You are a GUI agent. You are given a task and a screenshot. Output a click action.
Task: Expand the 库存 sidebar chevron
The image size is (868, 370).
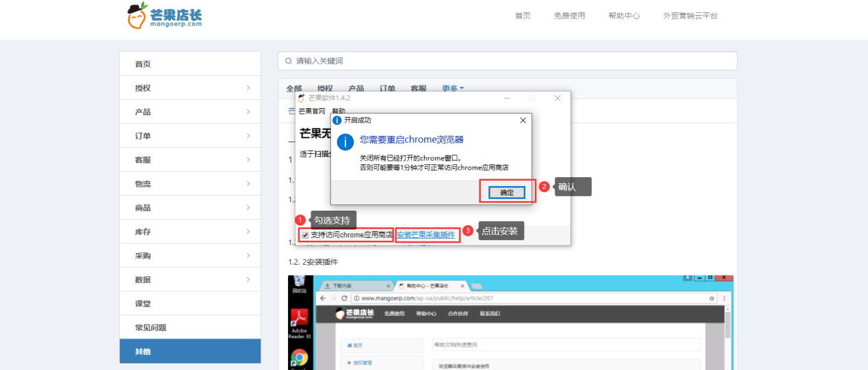coord(248,232)
